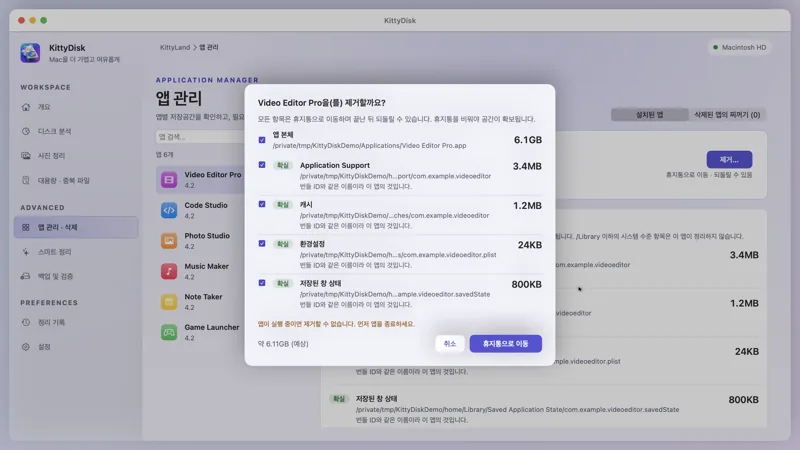The height and width of the screenshot is (450, 800).
Task: Click the 확실 badge beside 캐시
Action: tap(283, 205)
